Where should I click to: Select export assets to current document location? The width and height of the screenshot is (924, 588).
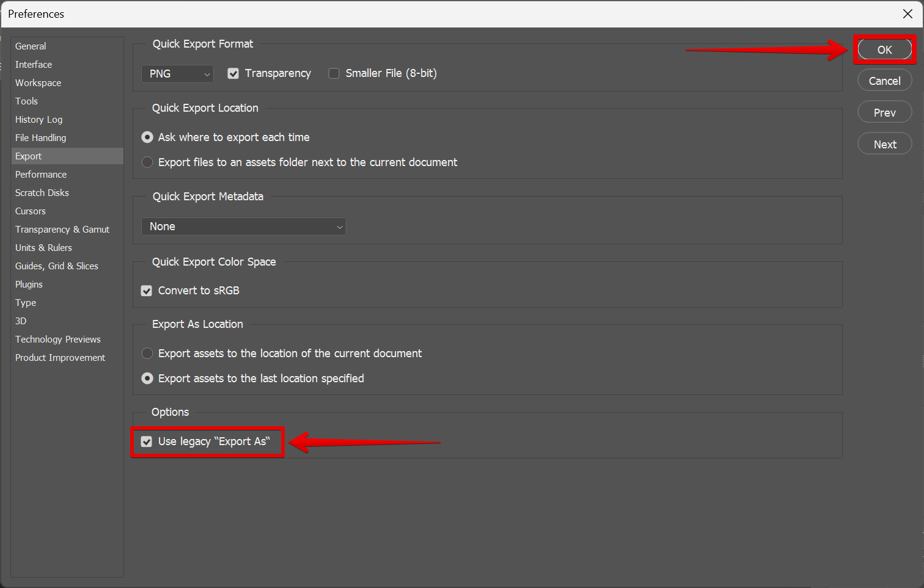click(147, 354)
